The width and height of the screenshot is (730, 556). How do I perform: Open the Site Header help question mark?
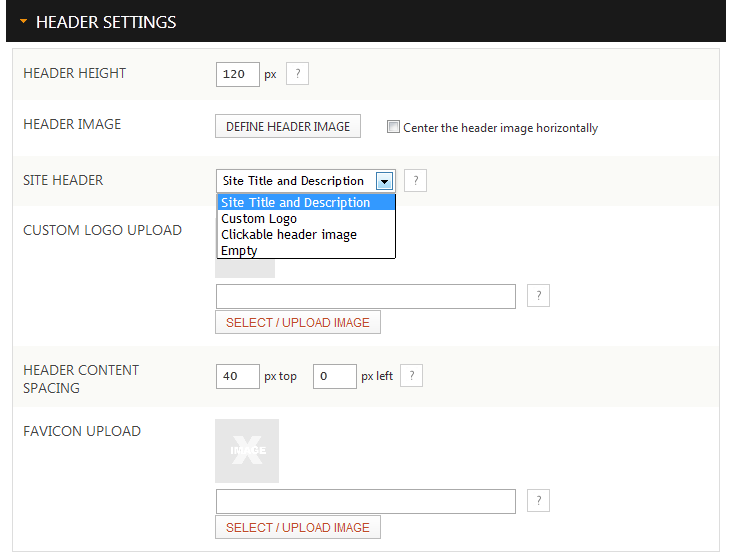tap(415, 180)
